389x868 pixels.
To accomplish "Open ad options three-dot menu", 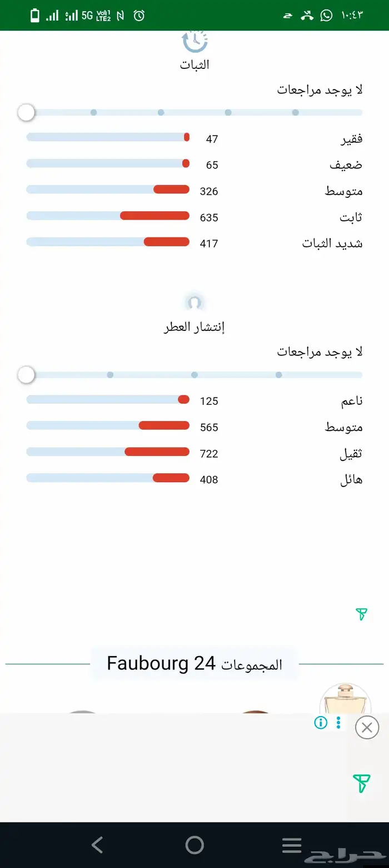I will [x=338, y=722].
